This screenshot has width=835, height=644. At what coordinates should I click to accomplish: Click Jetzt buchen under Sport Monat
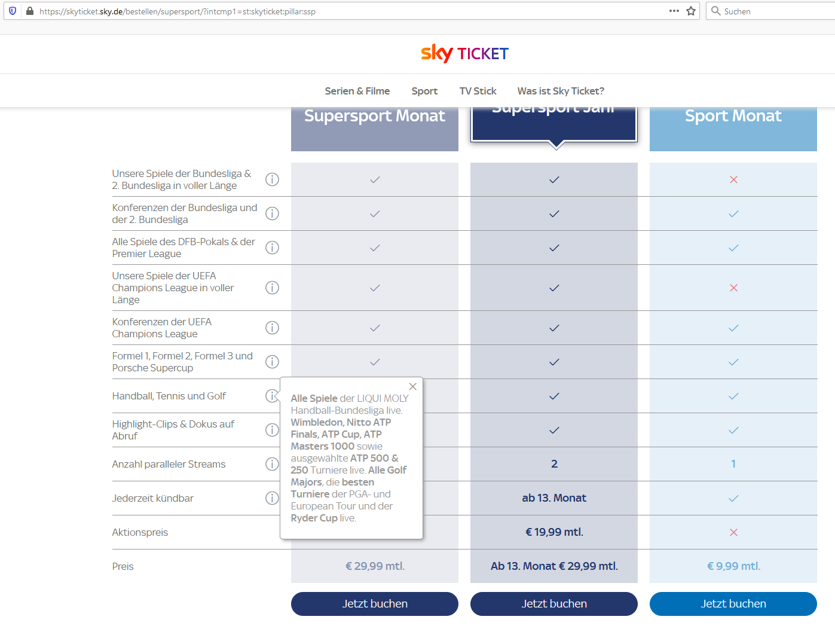[733, 603]
